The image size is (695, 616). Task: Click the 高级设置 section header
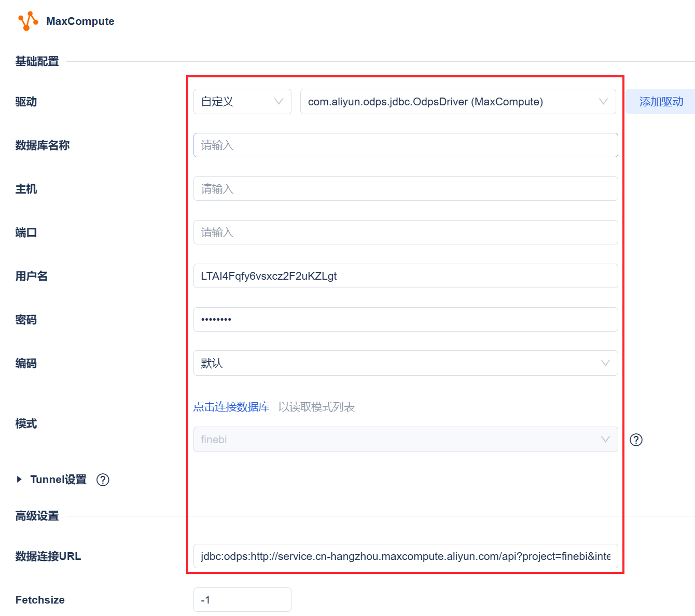point(36,516)
